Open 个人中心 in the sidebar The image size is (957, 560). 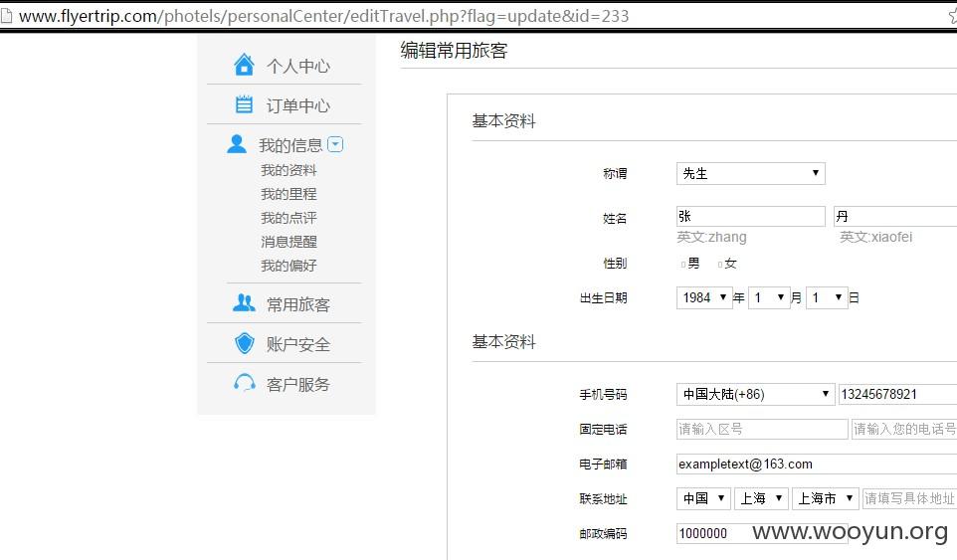(x=297, y=66)
